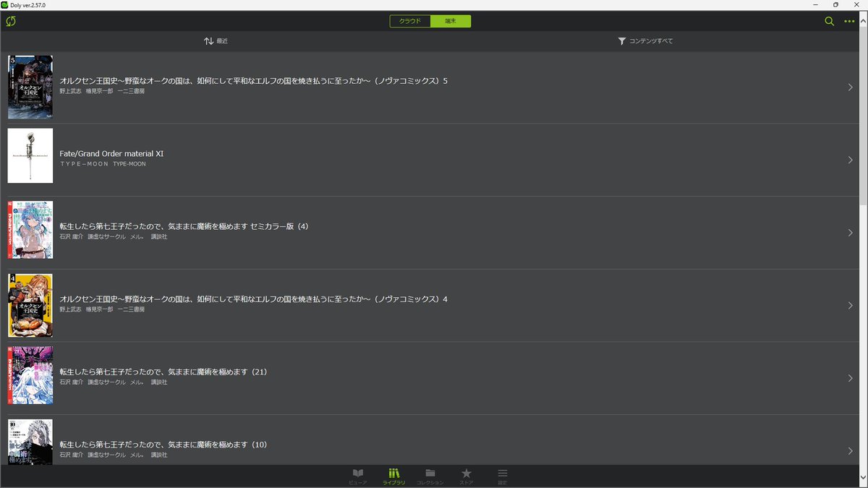This screenshot has height=488, width=868.
Task: Open cover of 第七王子 (21)
Action: click(x=30, y=375)
